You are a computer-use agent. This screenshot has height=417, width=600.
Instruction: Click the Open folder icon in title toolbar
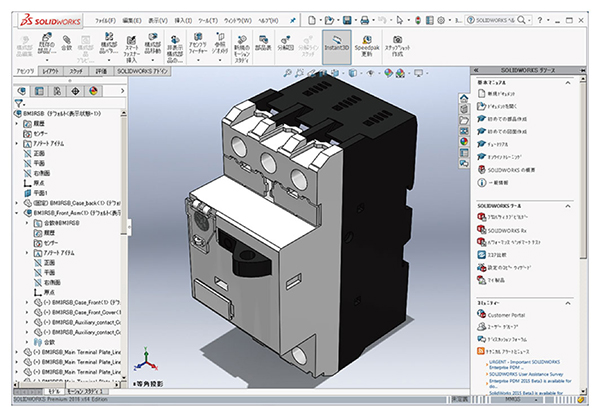pos(329,20)
